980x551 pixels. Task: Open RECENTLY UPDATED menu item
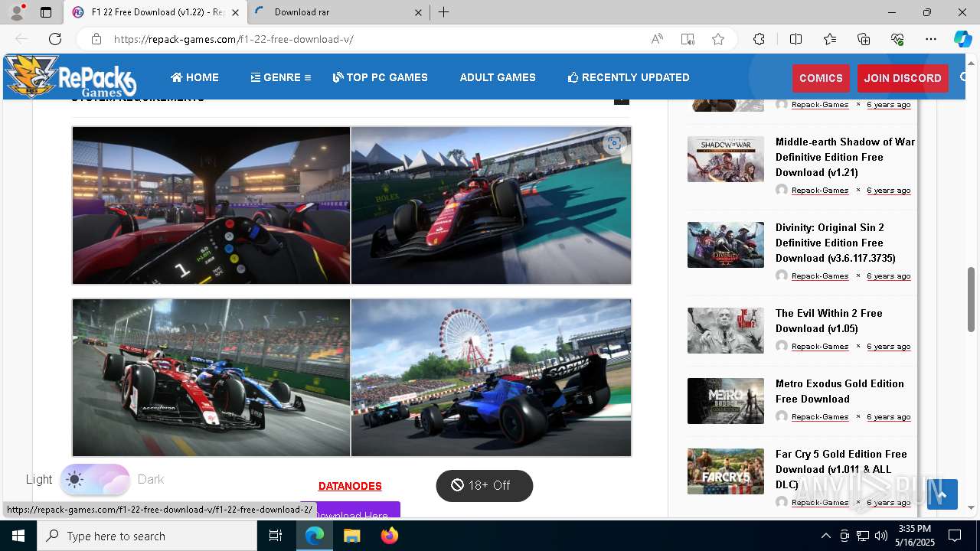tap(629, 77)
